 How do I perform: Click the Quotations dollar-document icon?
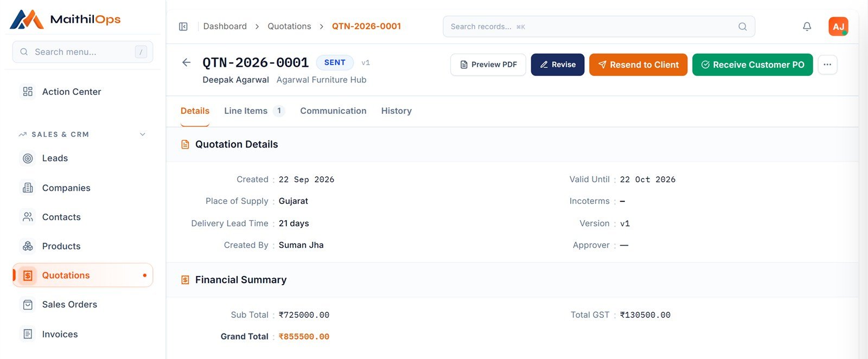(28, 275)
